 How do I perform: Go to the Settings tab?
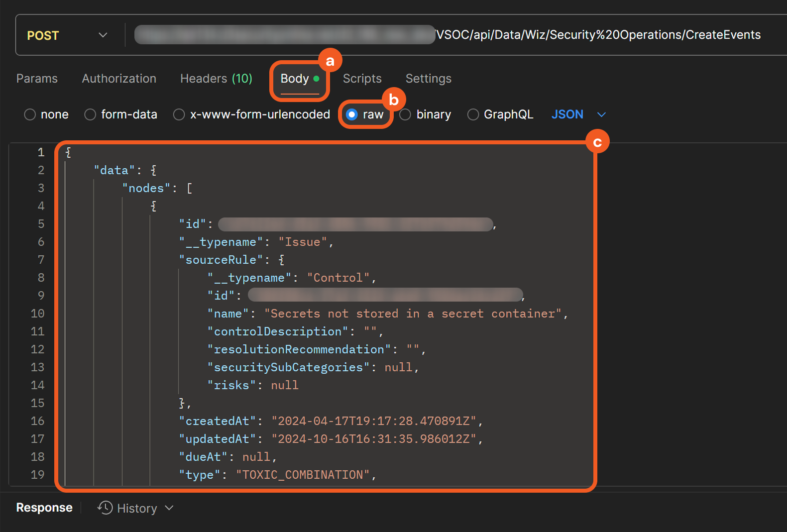pyautogui.click(x=428, y=79)
